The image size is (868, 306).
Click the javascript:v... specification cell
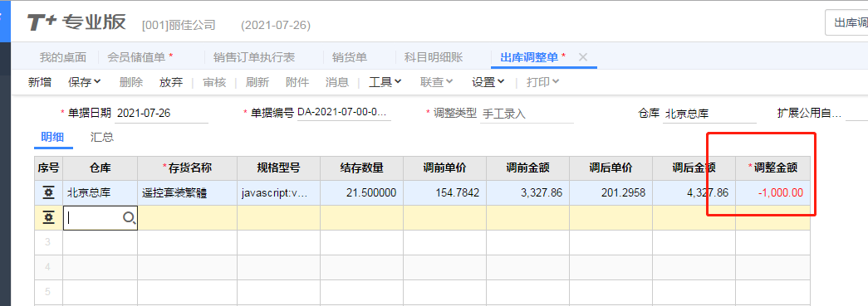pyautogui.click(x=278, y=192)
